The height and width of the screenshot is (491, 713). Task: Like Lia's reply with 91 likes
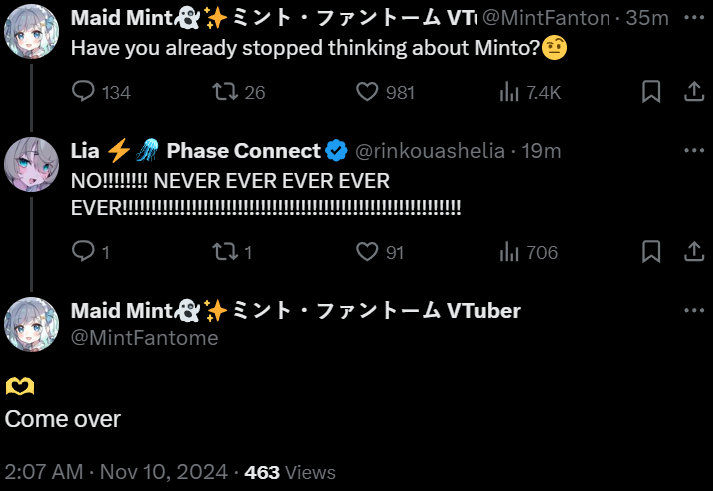click(x=369, y=252)
